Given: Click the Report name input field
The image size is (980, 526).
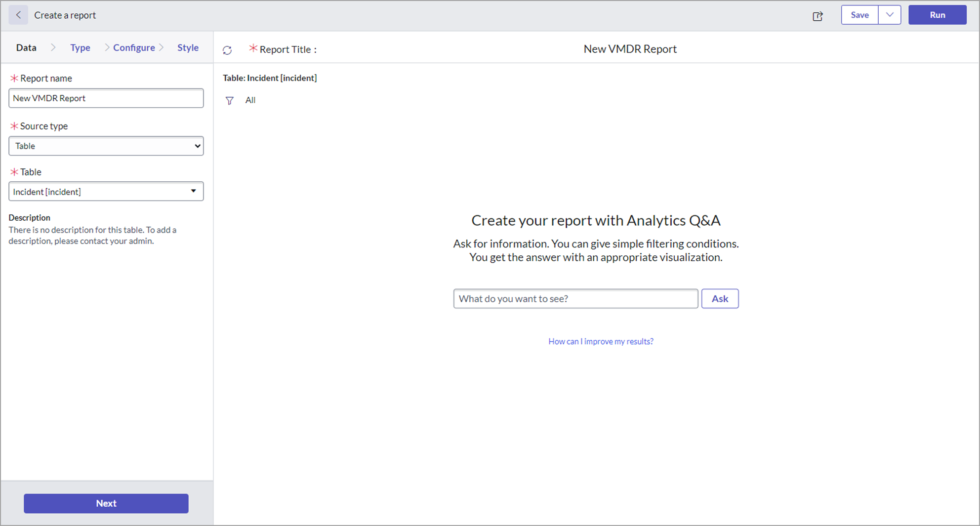Looking at the screenshot, I should (106, 98).
